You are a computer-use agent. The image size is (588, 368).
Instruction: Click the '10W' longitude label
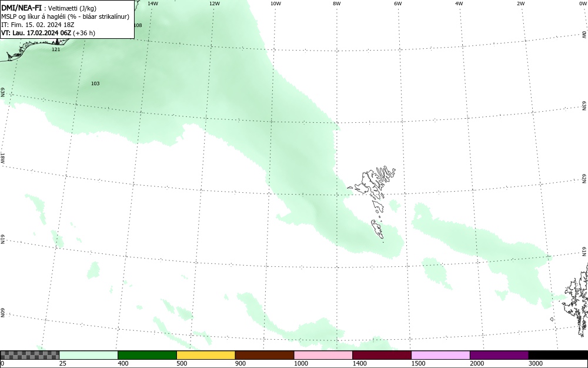click(x=276, y=4)
